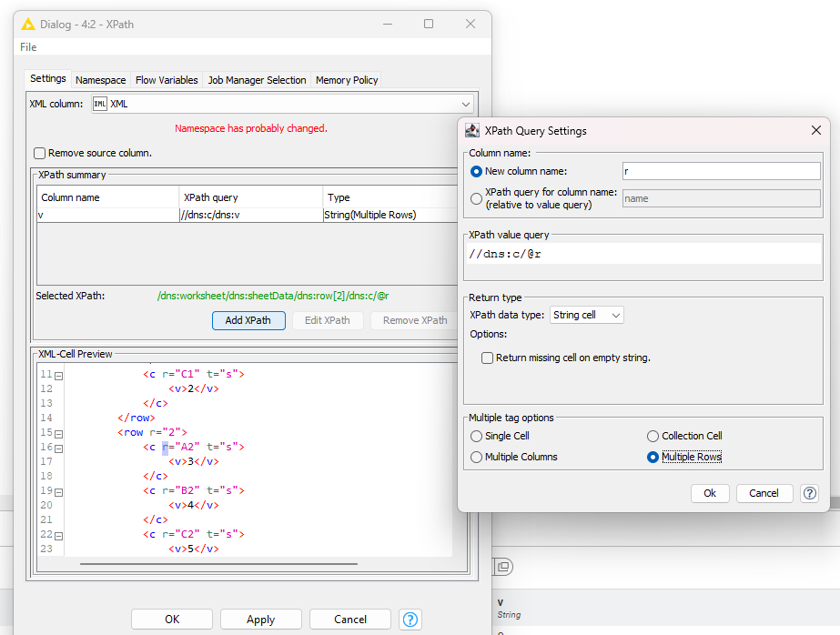840x635 pixels.
Task: Choose Multiple Columns tag option
Action: pos(476,458)
